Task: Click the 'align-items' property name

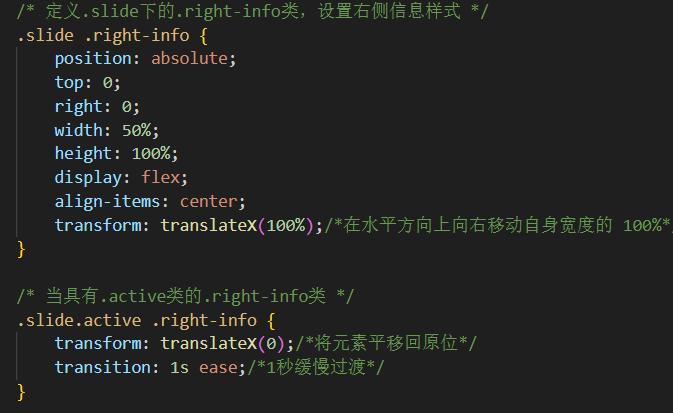Action: tap(107, 202)
